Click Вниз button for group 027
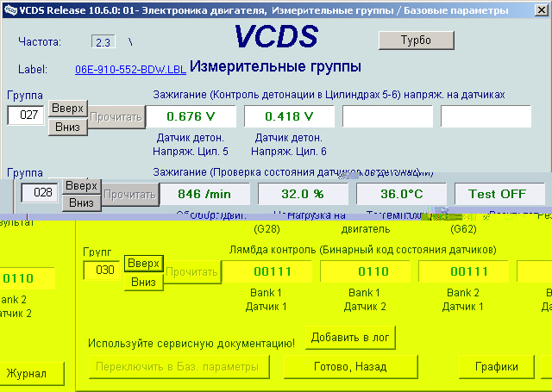Viewport: 552px width, 392px height. [67, 127]
